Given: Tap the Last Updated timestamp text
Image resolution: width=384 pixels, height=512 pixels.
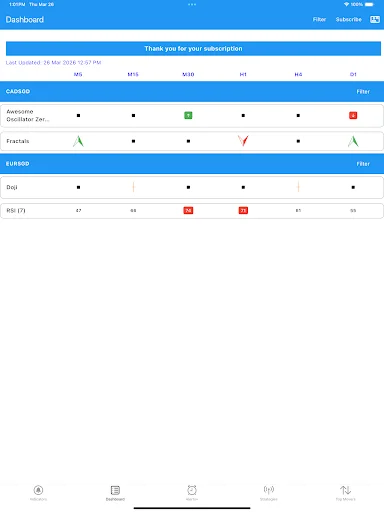Looking at the screenshot, I should click(53, 62).
